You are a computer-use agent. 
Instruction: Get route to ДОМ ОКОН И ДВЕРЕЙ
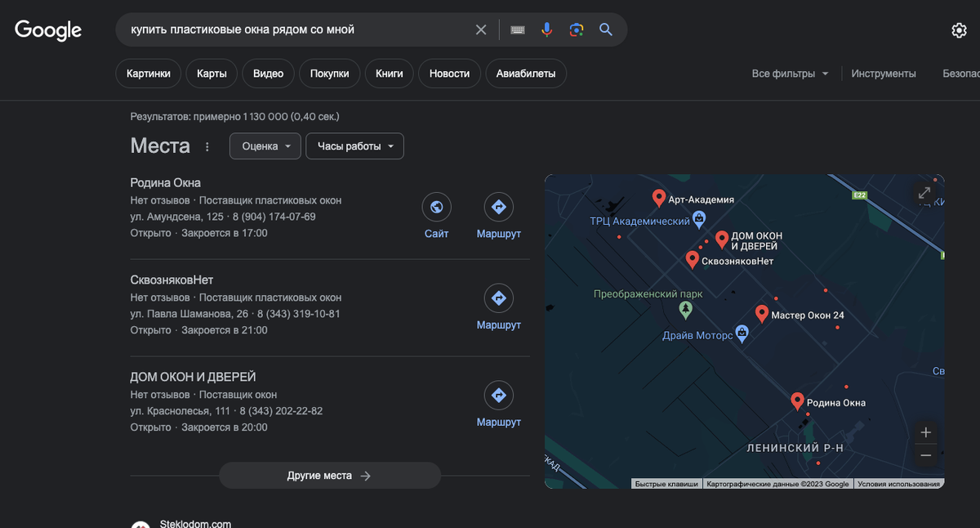coord(499,396)
